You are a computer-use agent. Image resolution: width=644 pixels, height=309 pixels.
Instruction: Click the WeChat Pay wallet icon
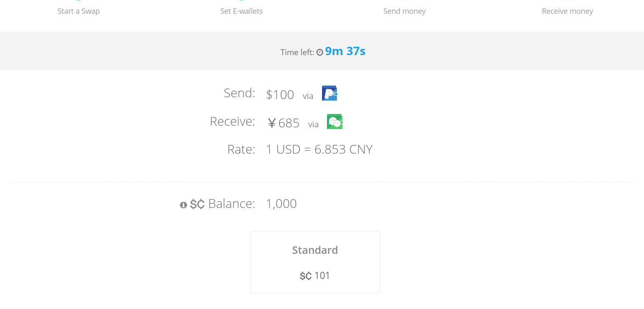coord(335,122)
